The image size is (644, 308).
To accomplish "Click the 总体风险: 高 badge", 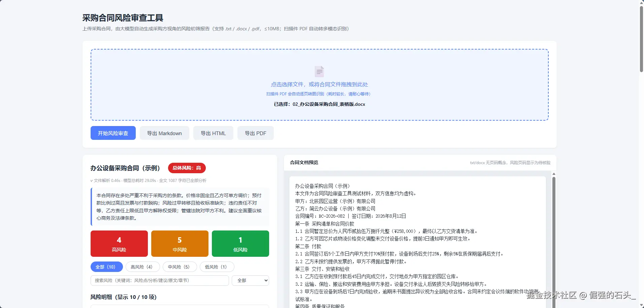I will click(x=187, y=168).
